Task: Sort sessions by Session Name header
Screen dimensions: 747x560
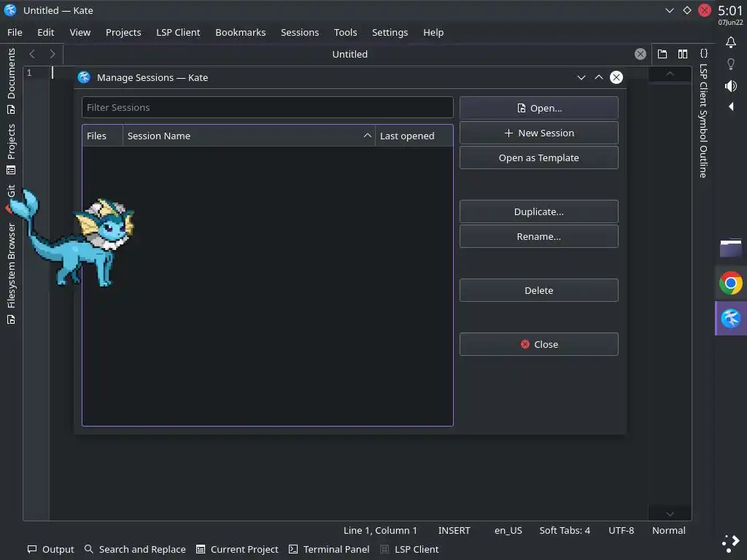Action: 249,136
